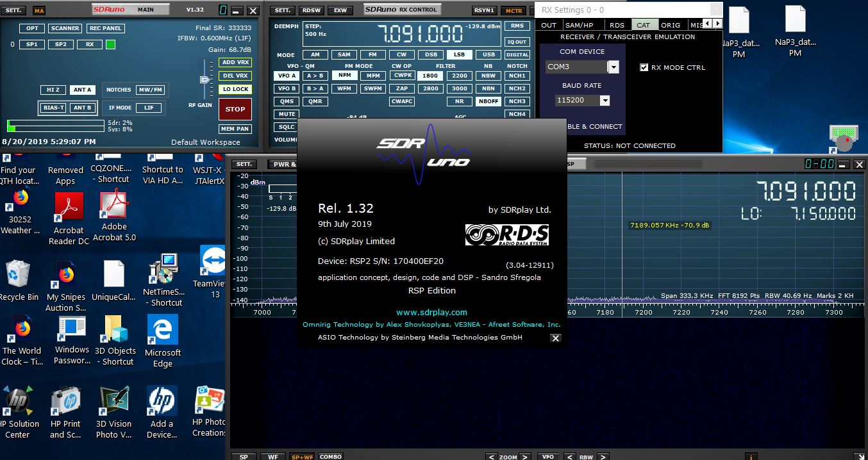The width and height of the screenshot is (868, 460).
Task: Click the orange MCTR button
Action: [514, 10]
